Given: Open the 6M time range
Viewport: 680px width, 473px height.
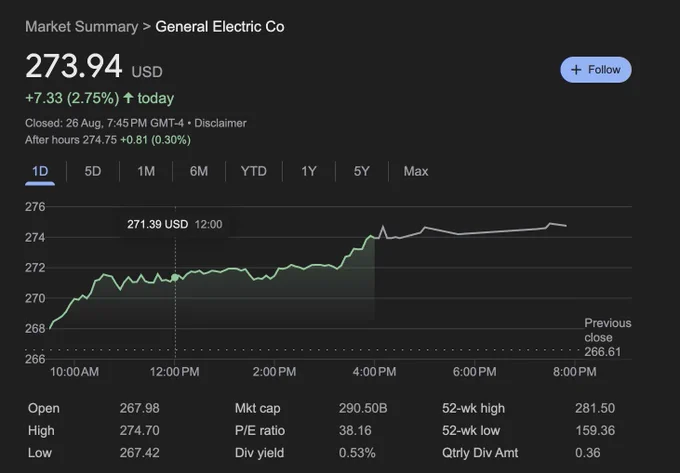Looking at the screenshot, I should 199,171.
